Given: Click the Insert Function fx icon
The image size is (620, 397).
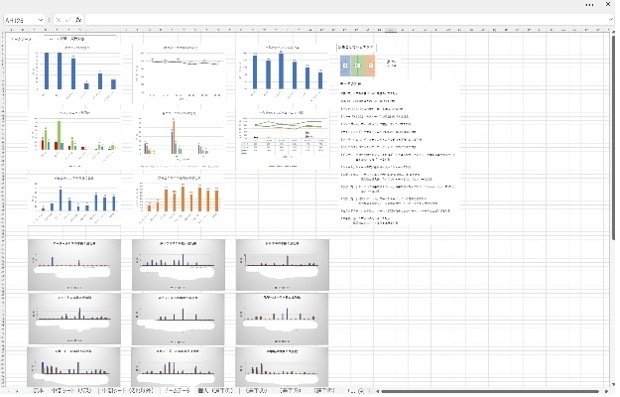Looking at the screenshot, I should (x=78, y=20).
